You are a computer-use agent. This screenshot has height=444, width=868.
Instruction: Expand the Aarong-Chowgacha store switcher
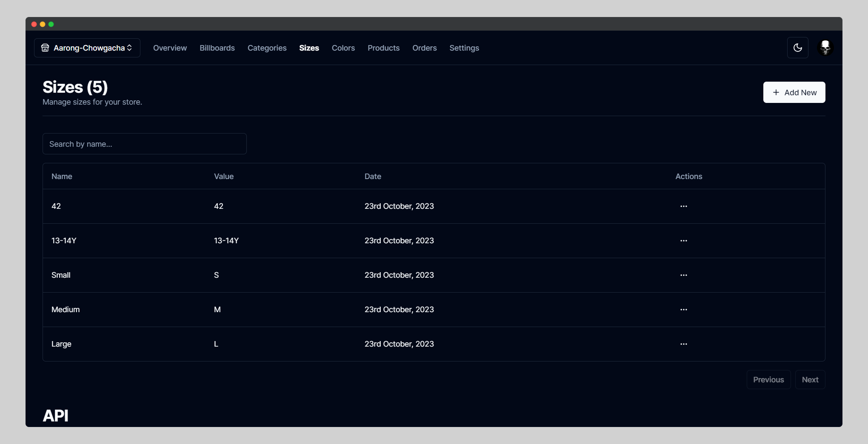(87, 48)
